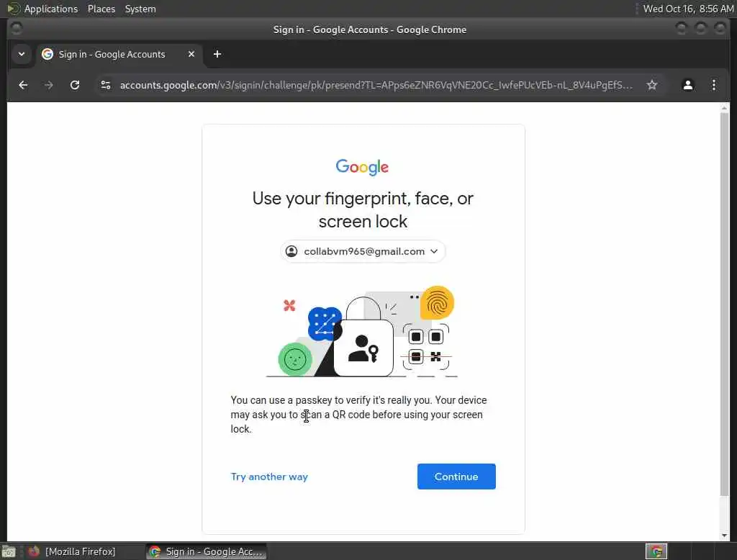
Task: Click the blue Continue button
Action: pos(456,477)
